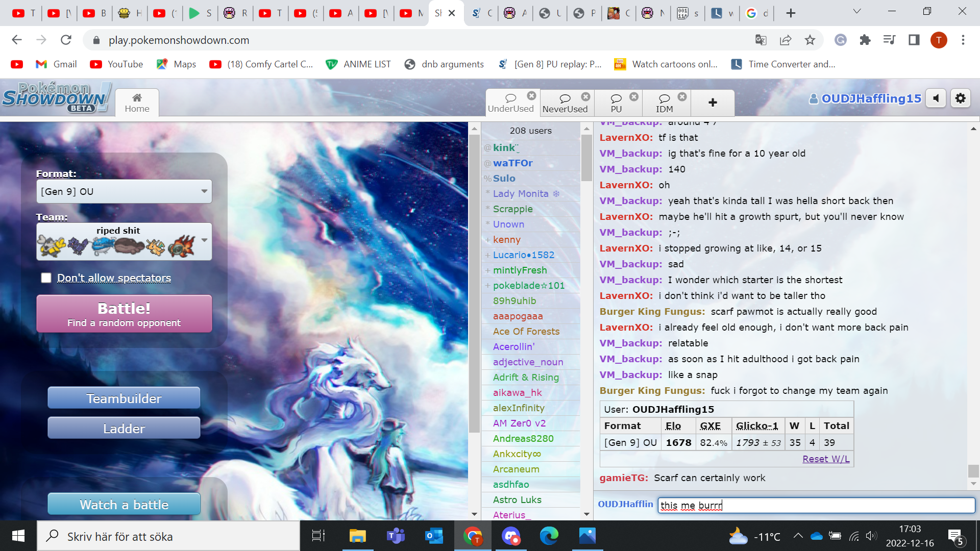Open Showdown options gear icon
980x551 pixels.
point(960,98)
